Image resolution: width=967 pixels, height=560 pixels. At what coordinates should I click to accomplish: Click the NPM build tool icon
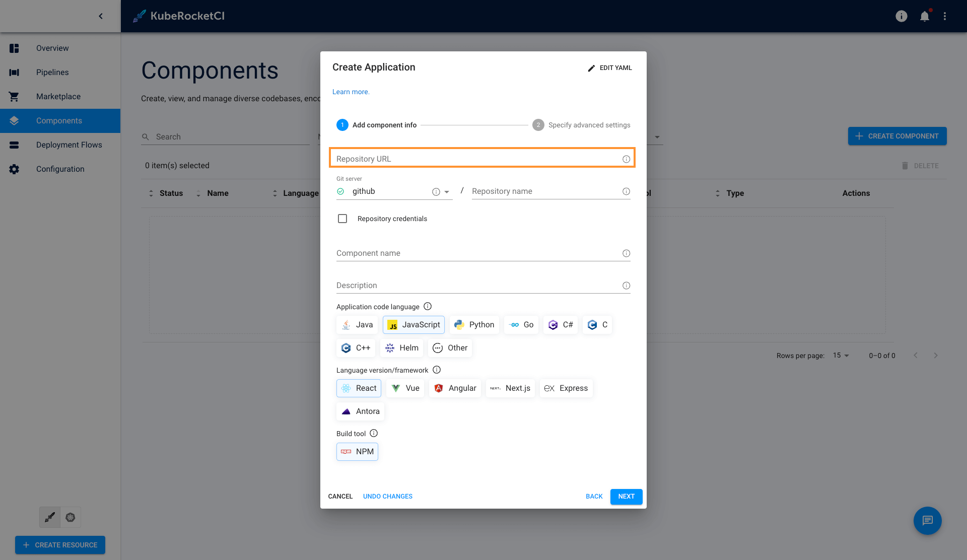(x=346, y=451)
